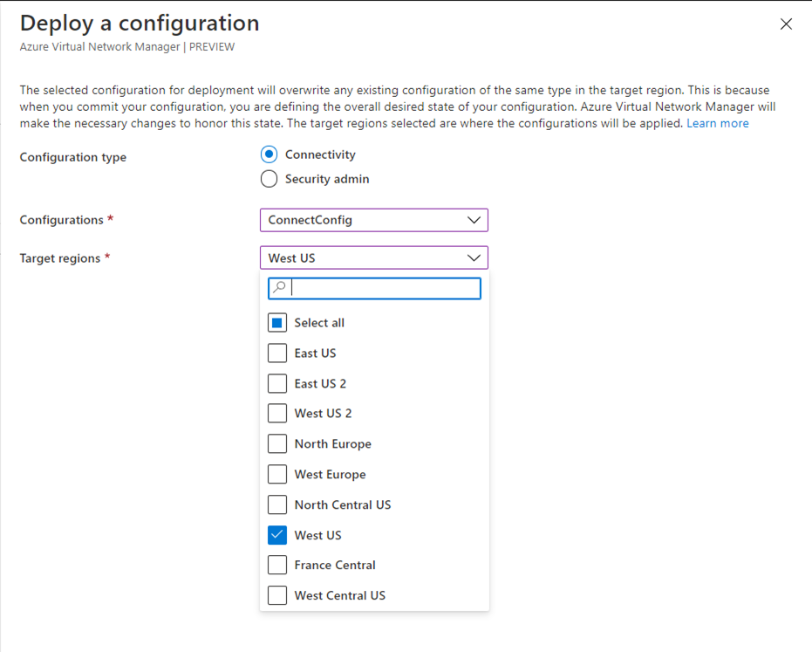The width and height of the screenshot is (812, 652).
Task: Click the magnifier search icon
Action: [x=279, y=288]
